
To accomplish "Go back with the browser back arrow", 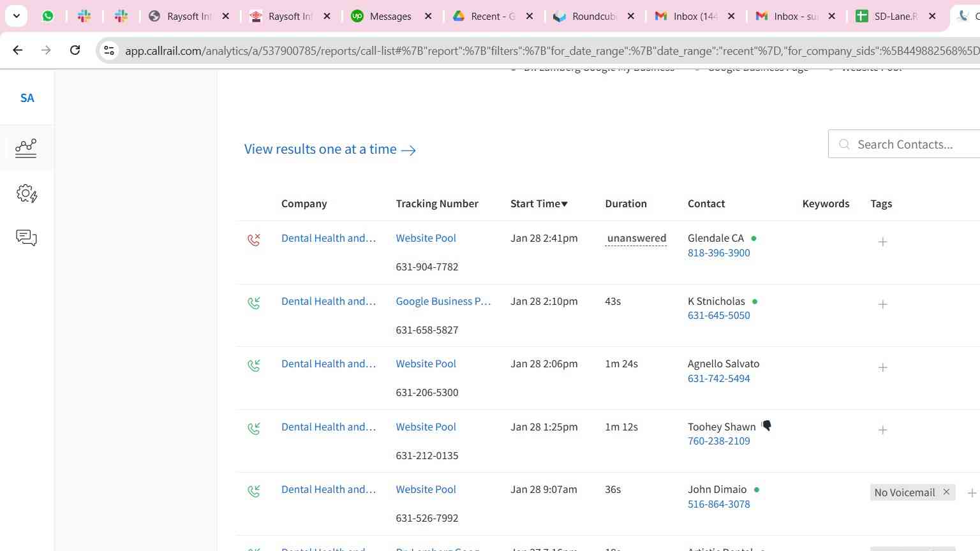I will click(x=18, y=50).
